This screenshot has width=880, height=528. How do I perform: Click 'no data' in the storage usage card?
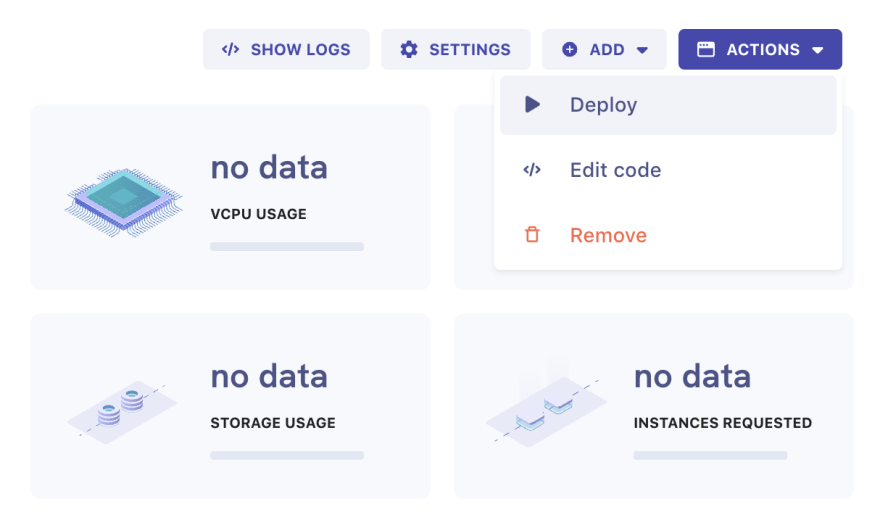(x=269, y=377)
